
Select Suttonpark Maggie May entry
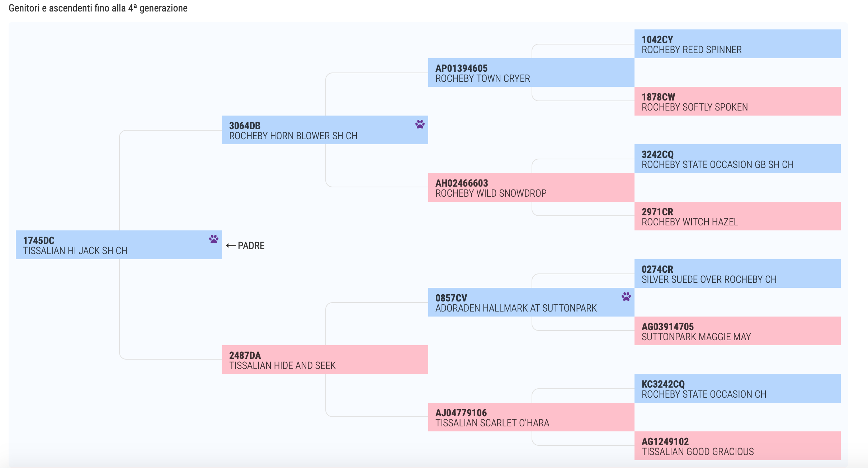point(737,331)
